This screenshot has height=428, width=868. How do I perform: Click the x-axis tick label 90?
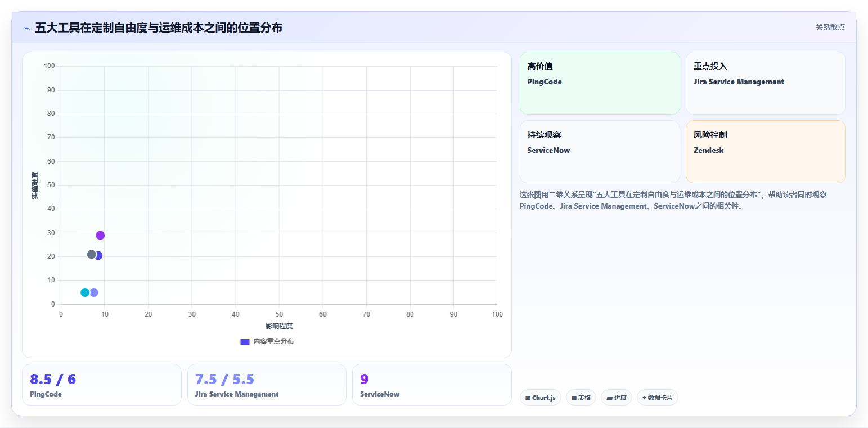[x=453, y=314]
